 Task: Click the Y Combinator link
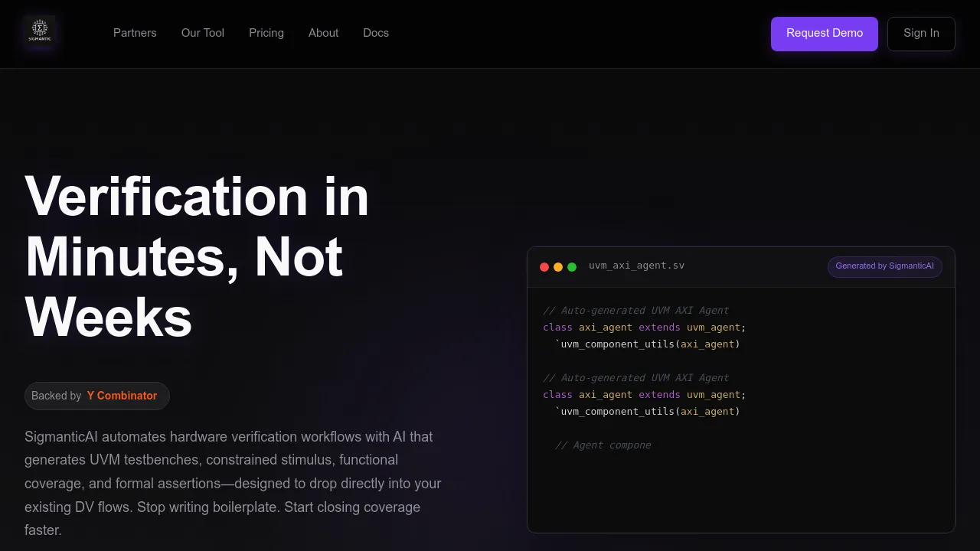pyautogui.click(x=122, y=396)
